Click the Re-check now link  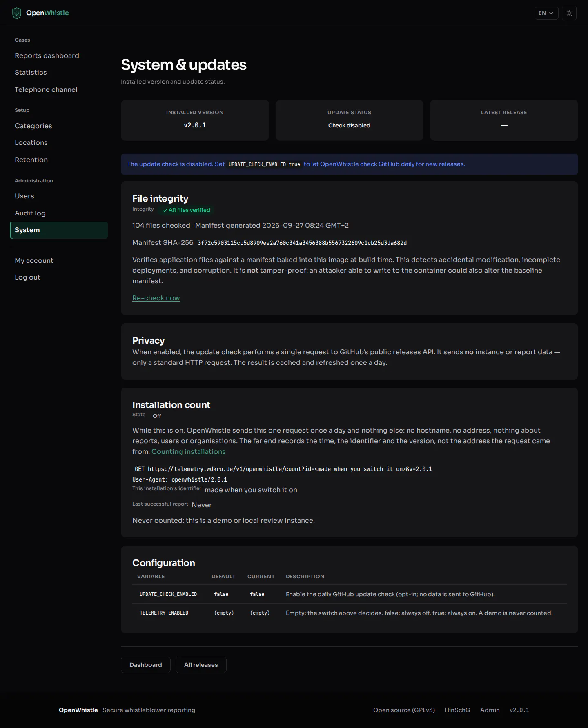(x=156, y=298)
